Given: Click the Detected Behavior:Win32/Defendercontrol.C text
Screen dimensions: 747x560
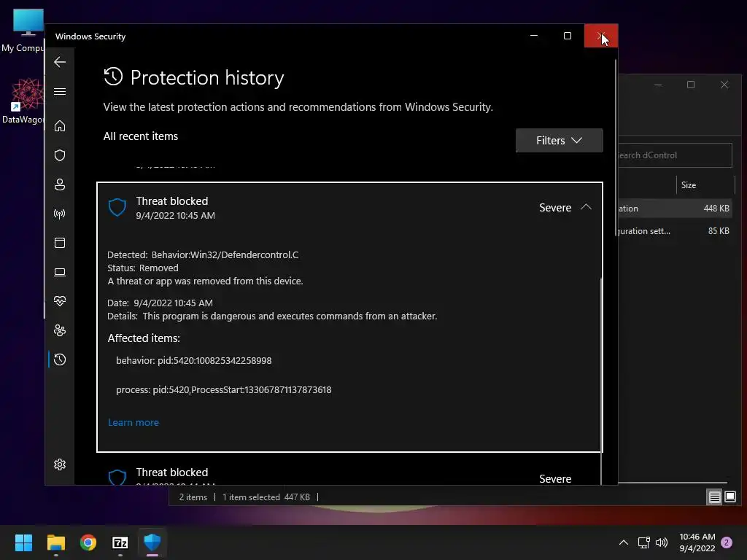Looking at the screenshot, I should (x=203, y=254).
